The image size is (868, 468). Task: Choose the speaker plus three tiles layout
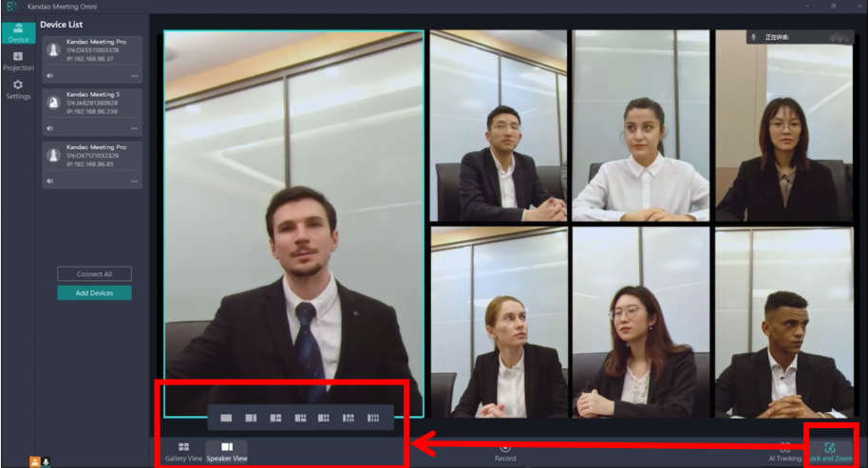[300, 418]
